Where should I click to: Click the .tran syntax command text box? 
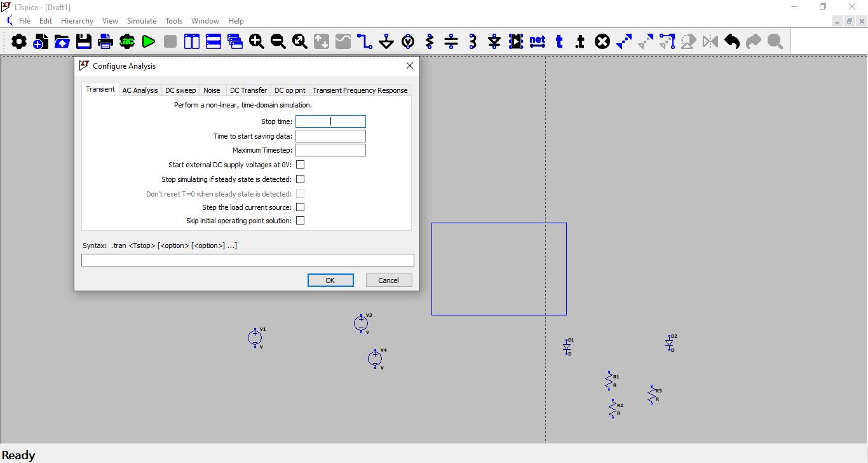pos(248,260)
